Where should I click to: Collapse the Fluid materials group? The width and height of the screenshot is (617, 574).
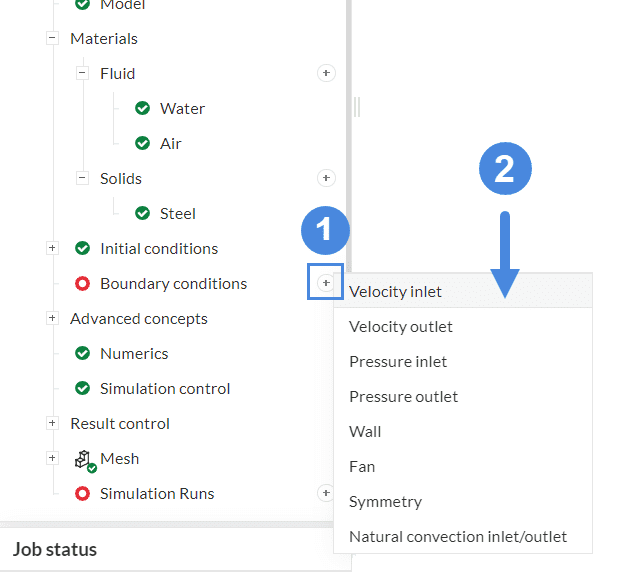(82, 73)
